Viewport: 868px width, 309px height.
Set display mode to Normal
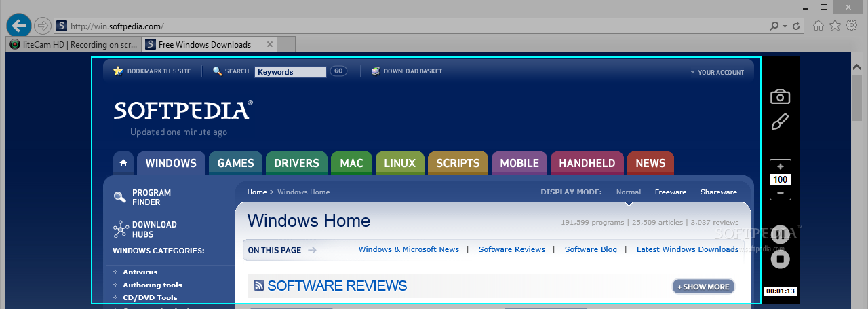click(x=629, y=192)
